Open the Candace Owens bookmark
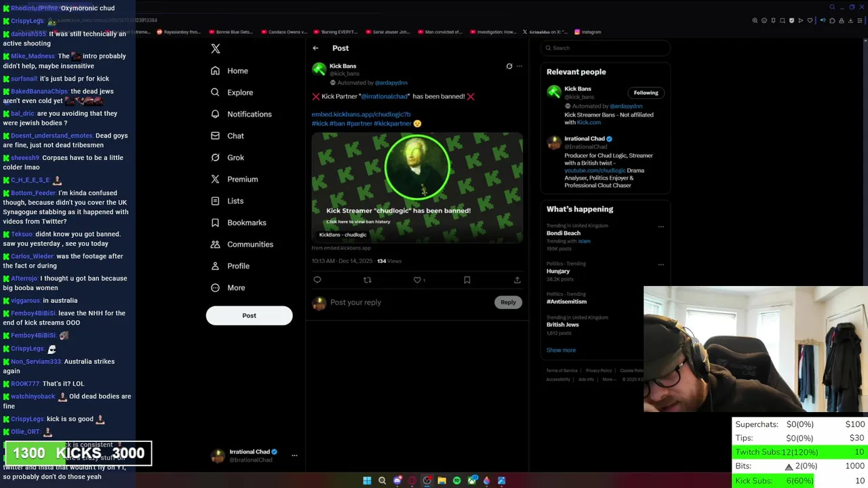 point(283,32)
